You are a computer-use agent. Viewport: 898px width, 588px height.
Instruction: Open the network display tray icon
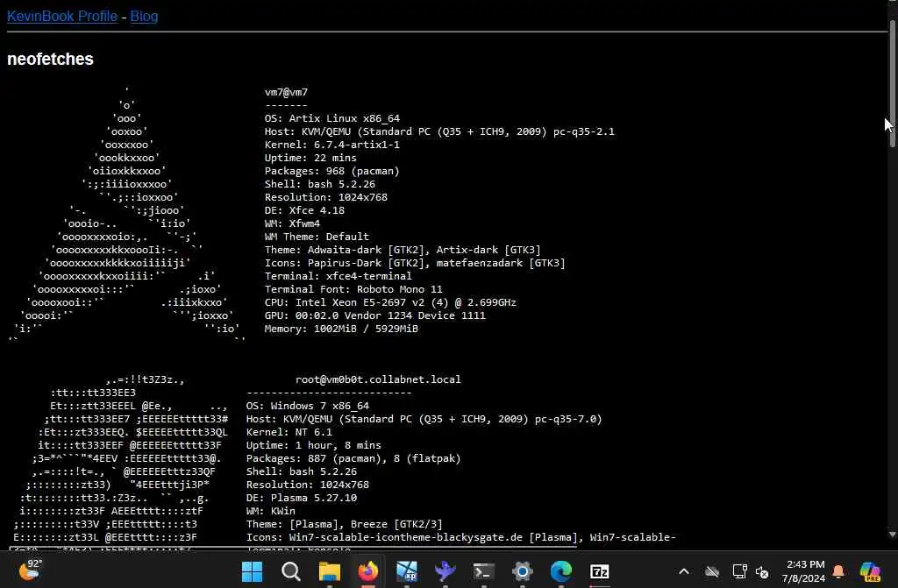739,571
